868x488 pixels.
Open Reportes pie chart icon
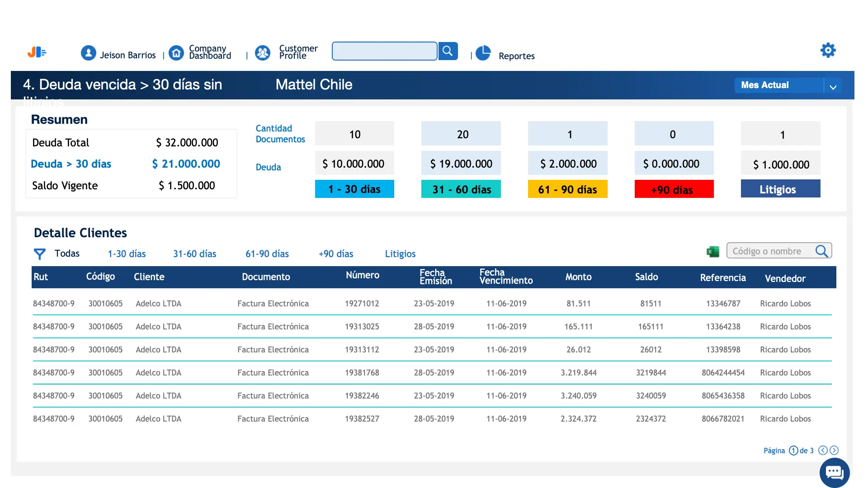483,53
